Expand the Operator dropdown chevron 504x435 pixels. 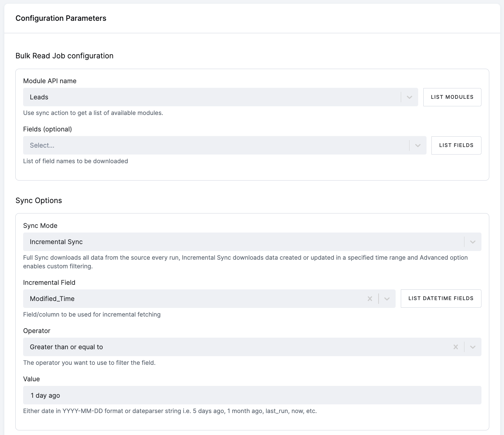tap(472, 347)
